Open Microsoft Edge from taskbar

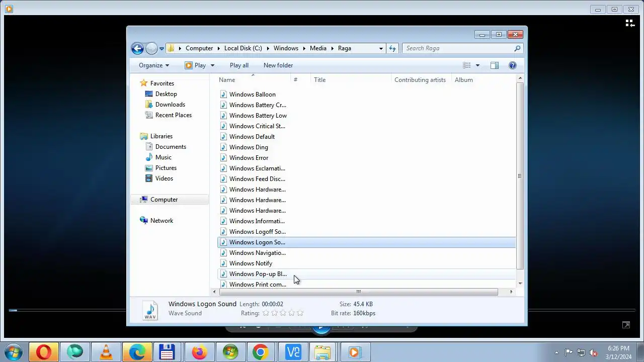pyautogui.click(x=137, y=352)
